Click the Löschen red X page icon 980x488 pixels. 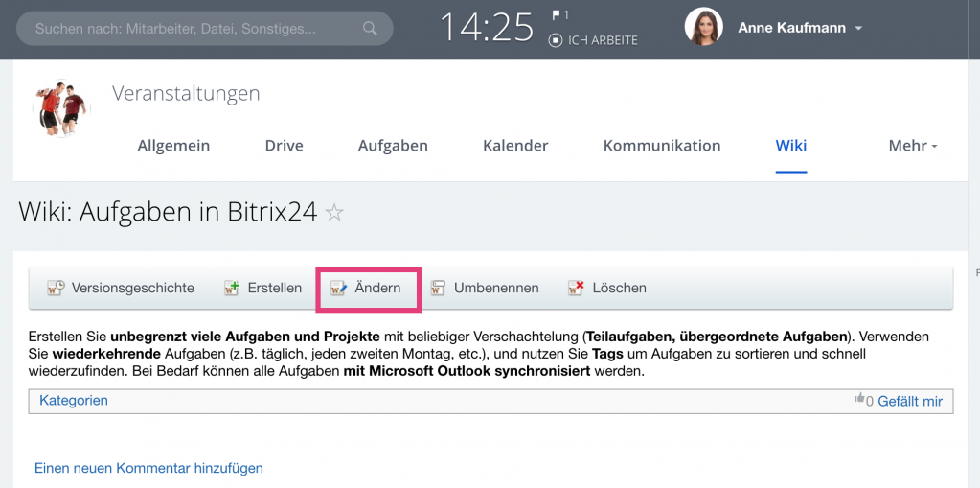[576, 288]
